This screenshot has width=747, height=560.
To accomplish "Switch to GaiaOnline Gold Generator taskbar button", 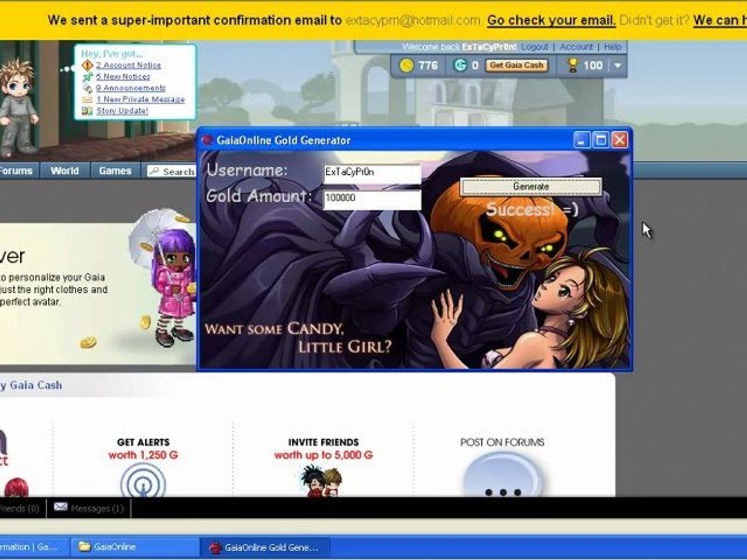I will pyautogui.click(x=266, y=547).
